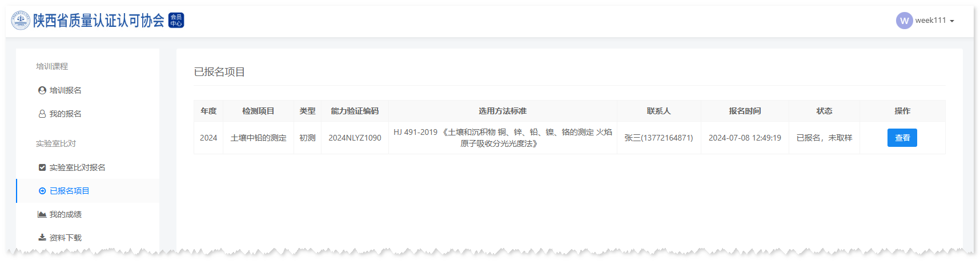
Task: Click the 2024-07-08 12:49:19 timestamp cell
Action: 745,138
